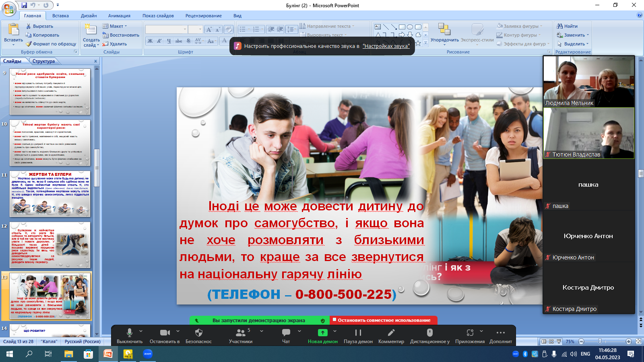Toggle underline (Ч) formatting
644x362 pixels.
pyautogui.click(x=169, y=41)
